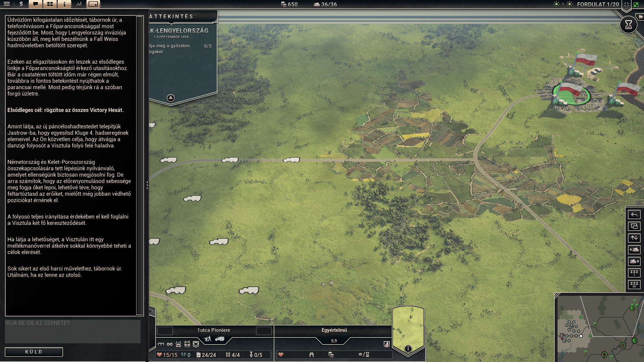Open the main hamburger menu
This screenshot has width=644, height=362.
(x=7, y=4)
